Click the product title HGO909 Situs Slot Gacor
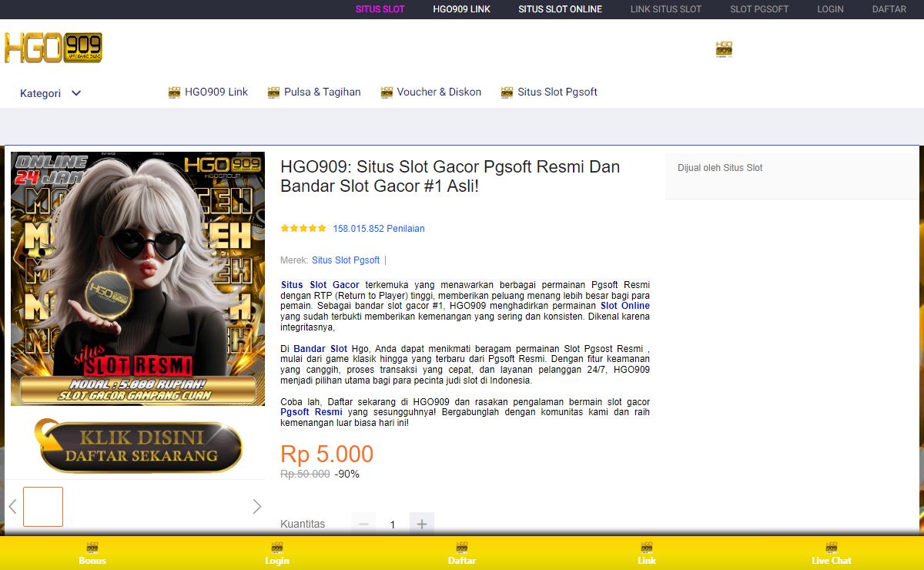The height and width of the screenshot is (570, 924). pos(450,176)
